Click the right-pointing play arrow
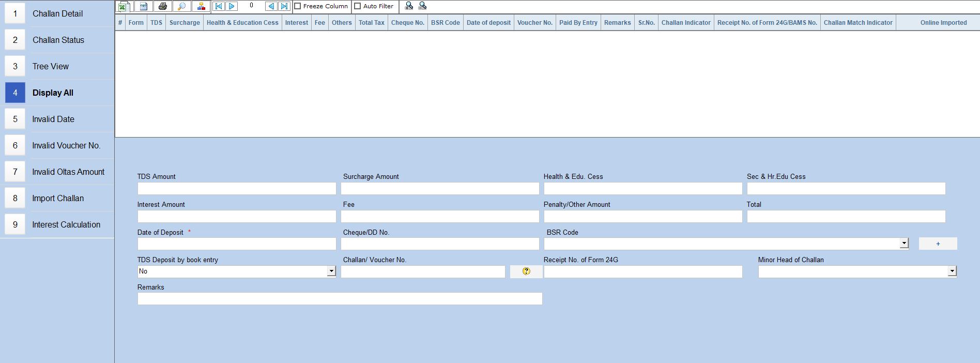This screenshot has height=363, width=980. pos(232,6)
